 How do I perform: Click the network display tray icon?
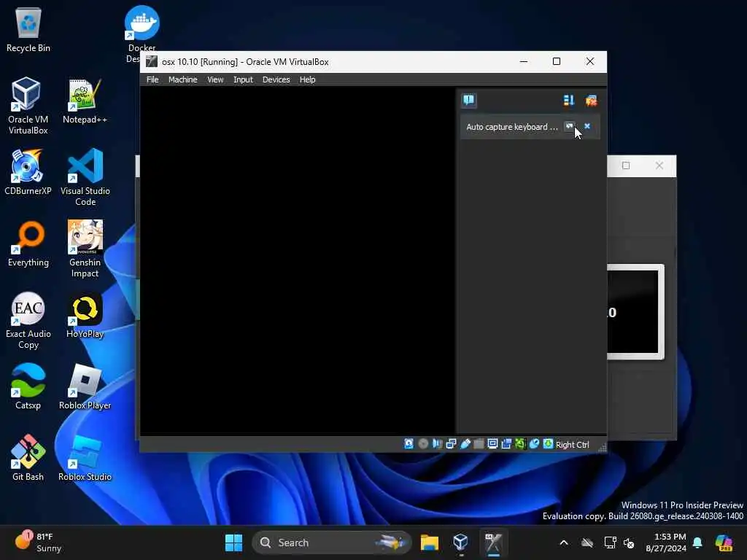610,542
